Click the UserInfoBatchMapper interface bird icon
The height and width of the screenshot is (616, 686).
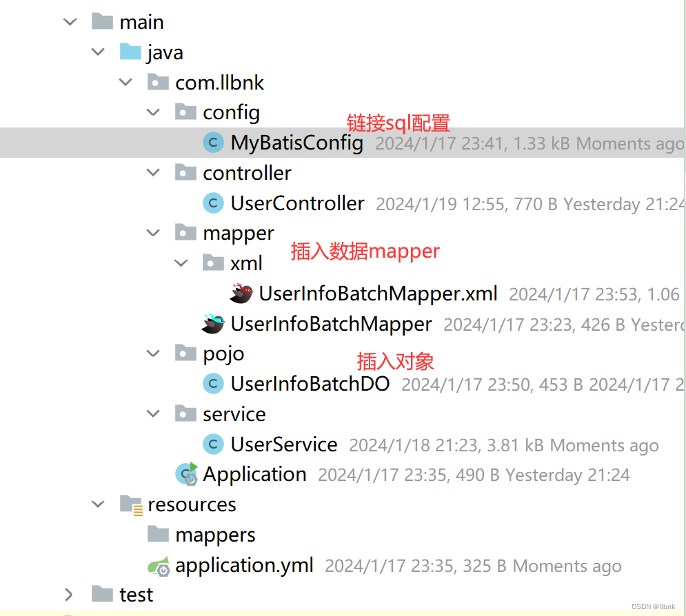214,324
